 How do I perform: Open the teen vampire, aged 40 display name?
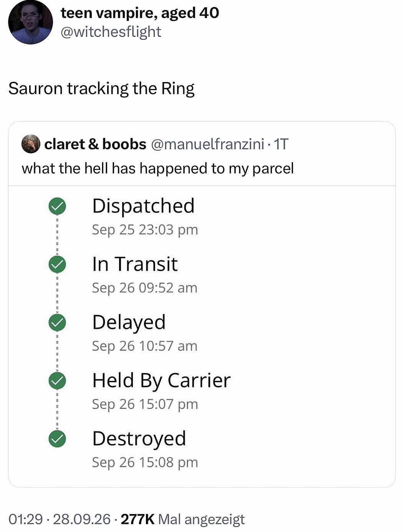point(140,13)
